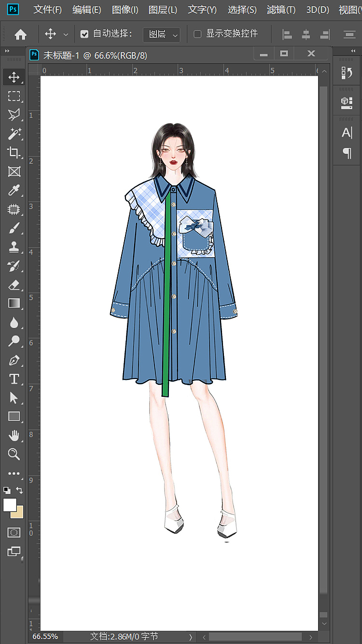Select the Crop tool

pyautogui.click(x=14, y=153)
